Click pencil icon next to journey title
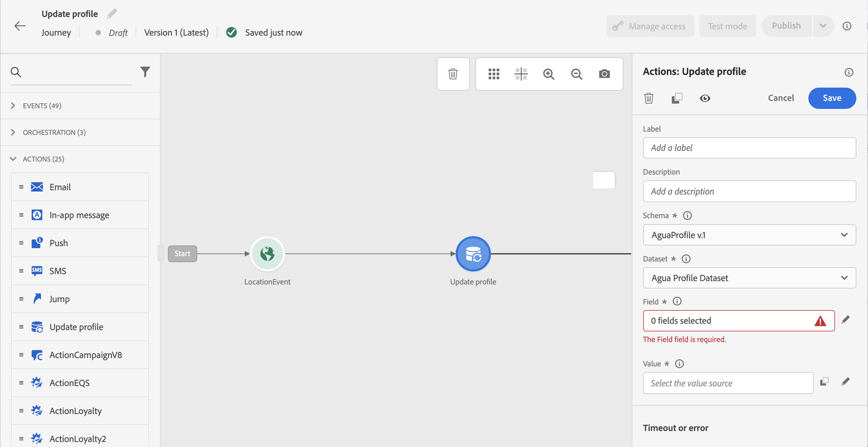Screen dimensions: 868x447 coord(112,14)
